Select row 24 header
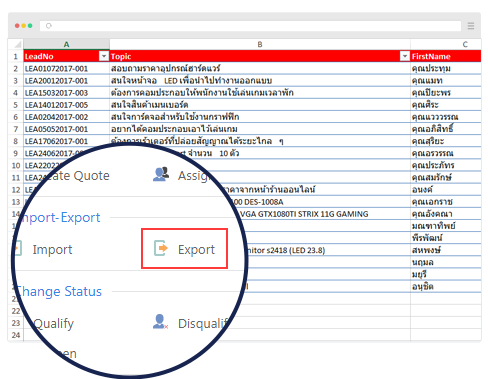This screenshot has height=379, width=488. (x=16, y=335)
